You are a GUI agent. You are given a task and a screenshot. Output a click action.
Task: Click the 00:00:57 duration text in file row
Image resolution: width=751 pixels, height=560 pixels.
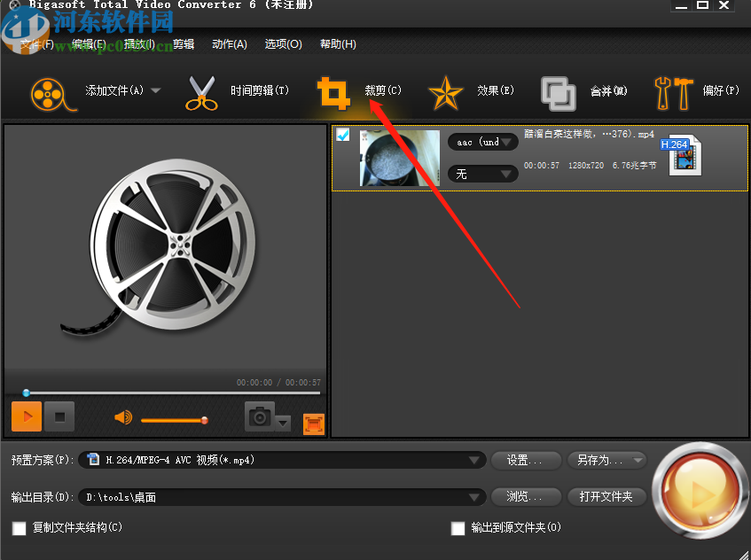click(x=541, y=166)
